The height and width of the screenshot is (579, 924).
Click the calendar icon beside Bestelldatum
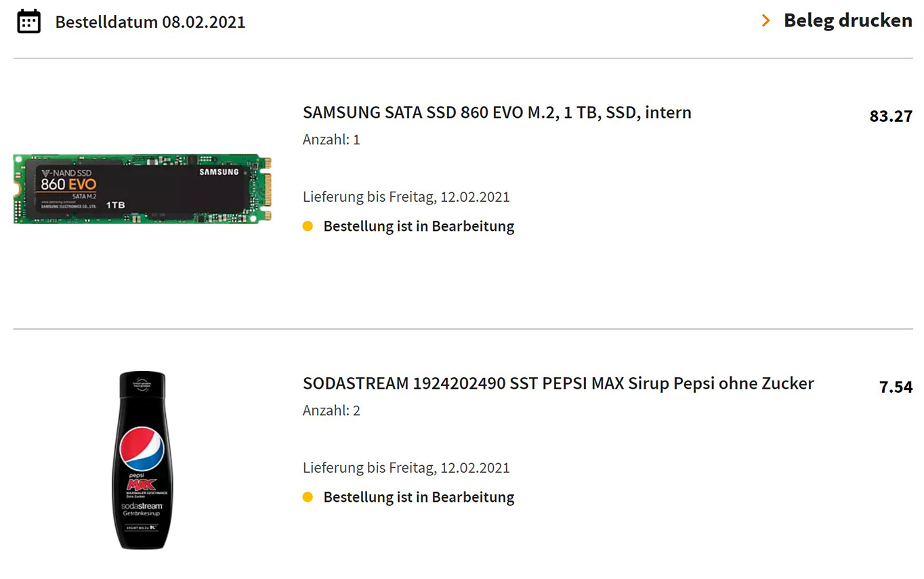[x=28, y=22]
